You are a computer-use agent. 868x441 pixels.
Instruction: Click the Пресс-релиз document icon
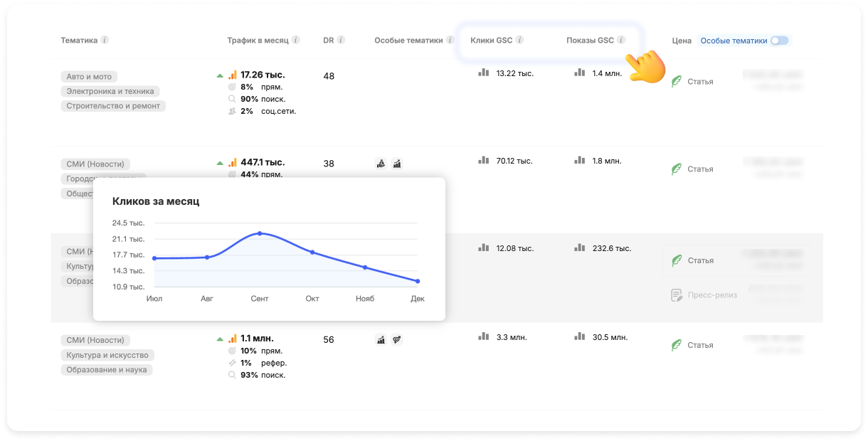[677, 294]
